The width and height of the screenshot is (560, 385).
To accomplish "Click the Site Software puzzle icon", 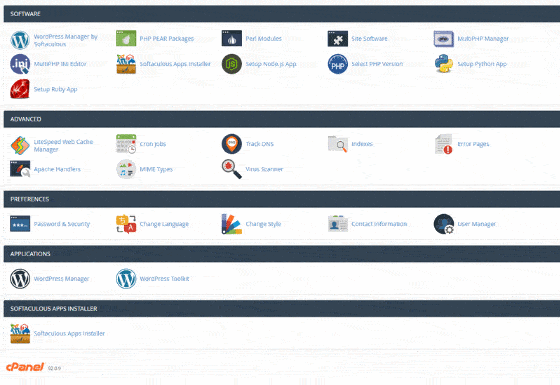I will pyautogui.click(x=338, y=39).
